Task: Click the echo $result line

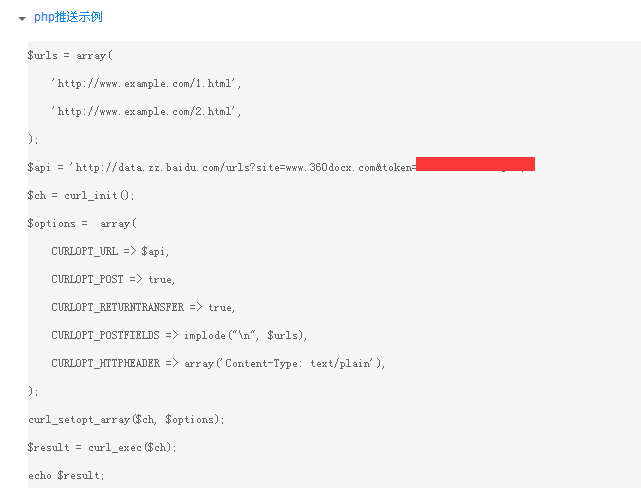Action: pyautogui.click(x=66, y=476)
